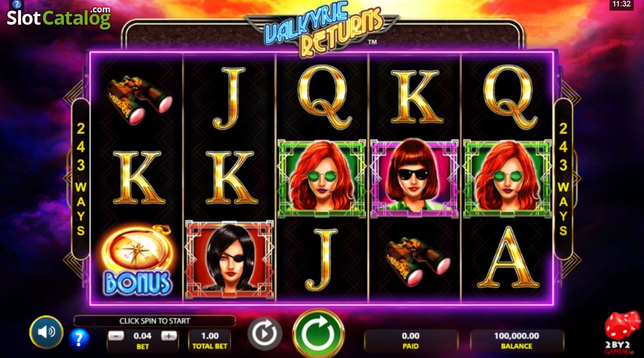Select the eyepatch woman symbol
This screenshot has height=358, width=644.
coord(230,259)
